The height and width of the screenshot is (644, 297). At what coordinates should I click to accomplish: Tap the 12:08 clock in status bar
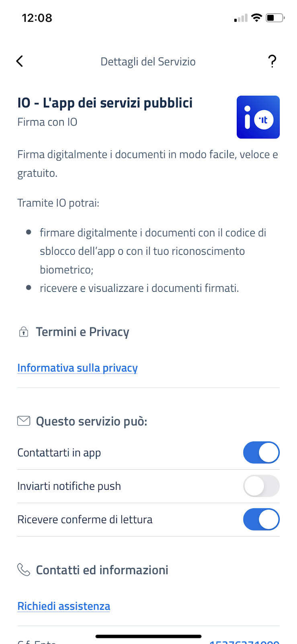coord(37,18)
